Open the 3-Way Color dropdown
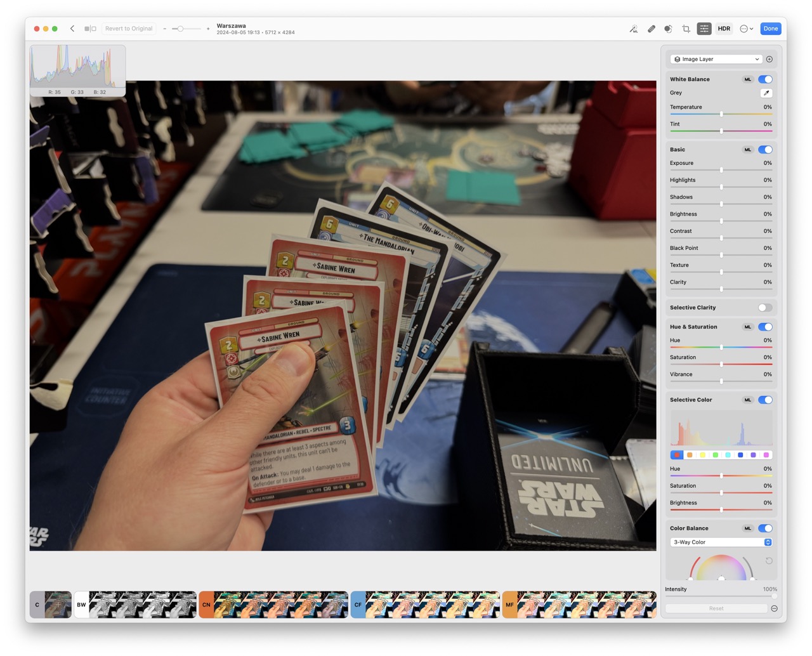Viewport: 812px width, 656px height. (x=721, y=542)
